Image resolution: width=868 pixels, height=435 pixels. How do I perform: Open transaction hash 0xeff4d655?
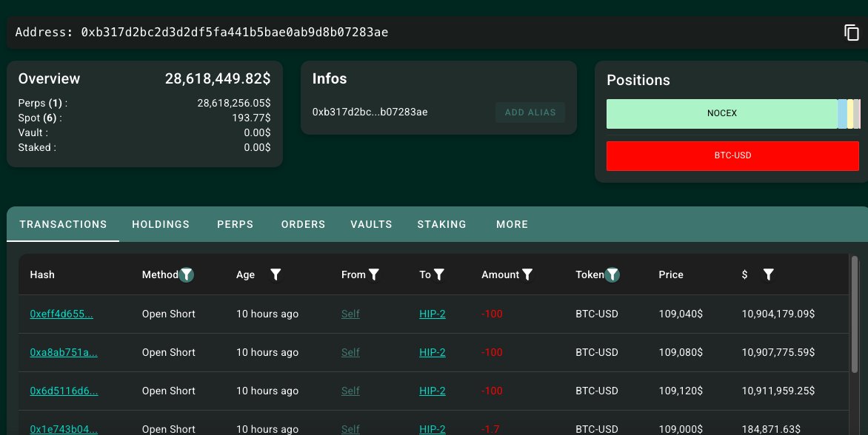click(61, 314)
